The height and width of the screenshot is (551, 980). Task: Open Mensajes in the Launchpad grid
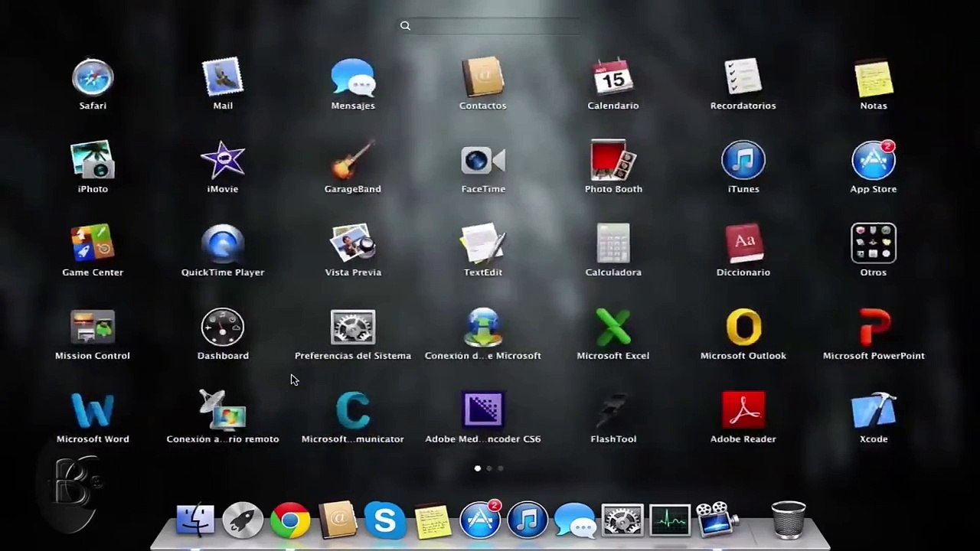click(353, 78)
